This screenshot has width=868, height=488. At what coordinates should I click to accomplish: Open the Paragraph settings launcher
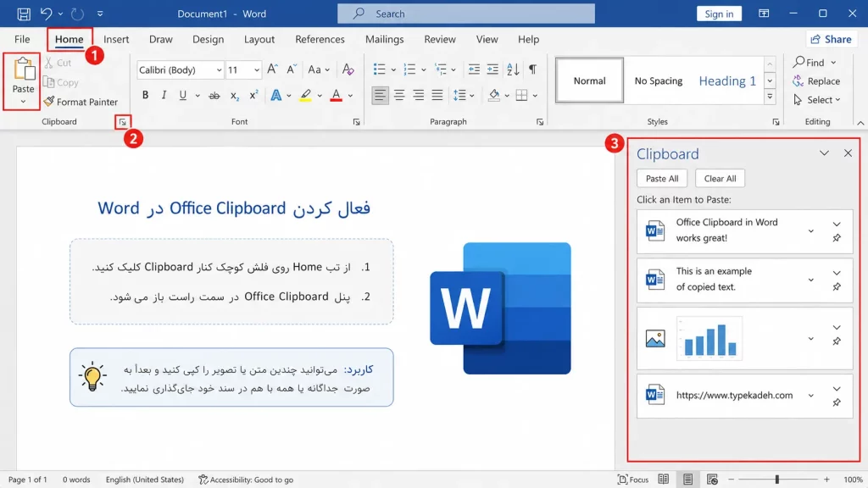(x=540, y=122)
